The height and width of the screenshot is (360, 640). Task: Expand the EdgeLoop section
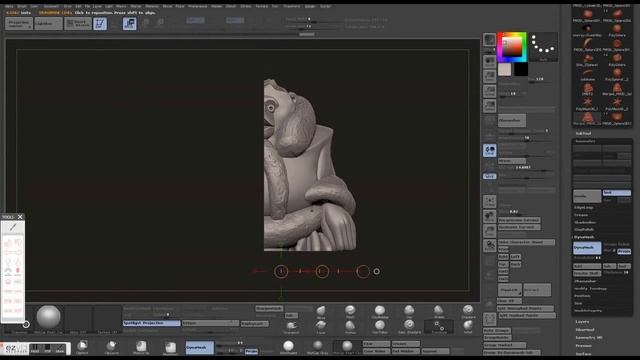point(584,207)
